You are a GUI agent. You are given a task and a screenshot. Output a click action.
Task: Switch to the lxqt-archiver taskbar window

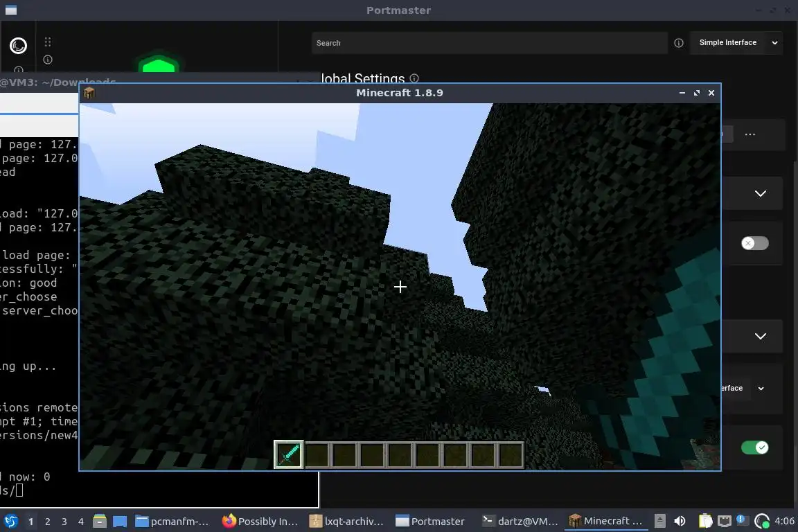click(347, 521)
